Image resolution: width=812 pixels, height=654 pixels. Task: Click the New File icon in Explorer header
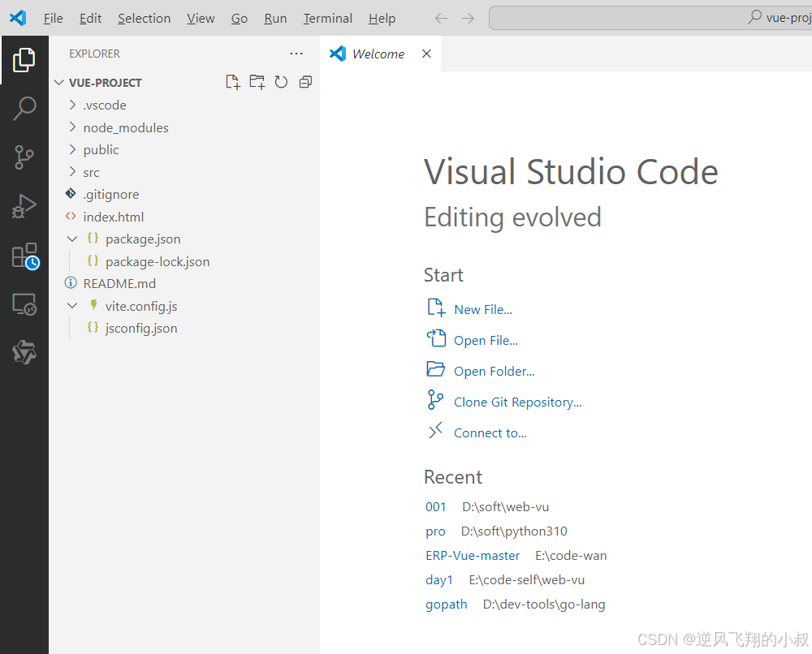[233, 82]
